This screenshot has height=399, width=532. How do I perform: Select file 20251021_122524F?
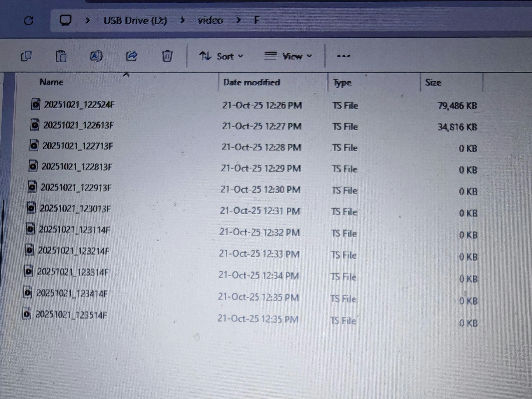79,105
